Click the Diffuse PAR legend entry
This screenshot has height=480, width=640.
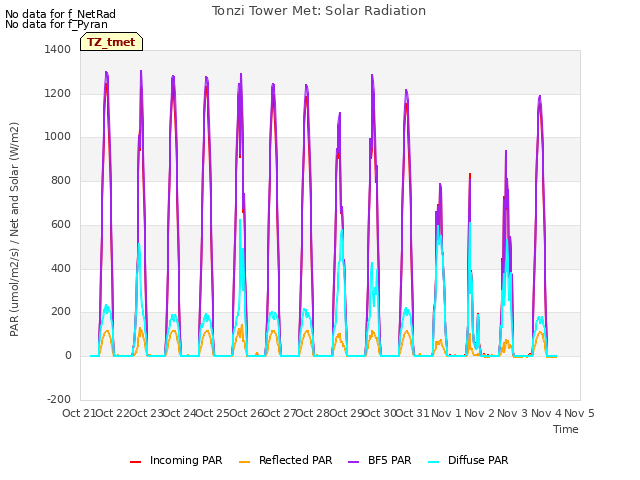[468, 460]
